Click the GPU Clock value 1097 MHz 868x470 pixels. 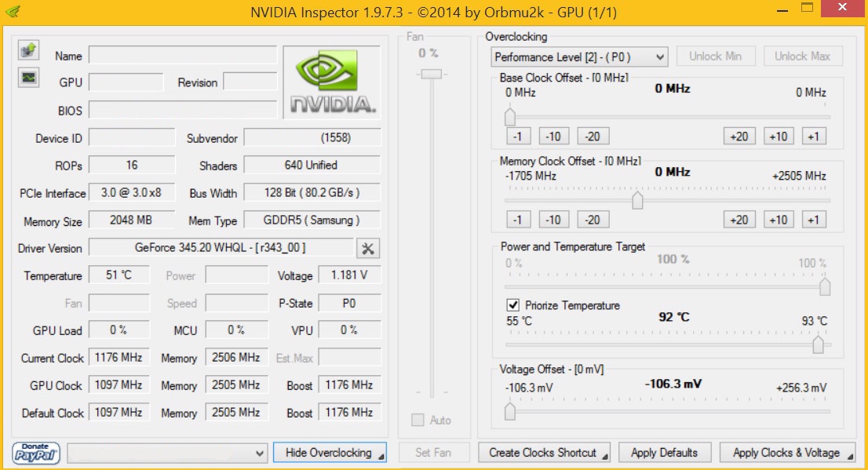click(119, 385)
